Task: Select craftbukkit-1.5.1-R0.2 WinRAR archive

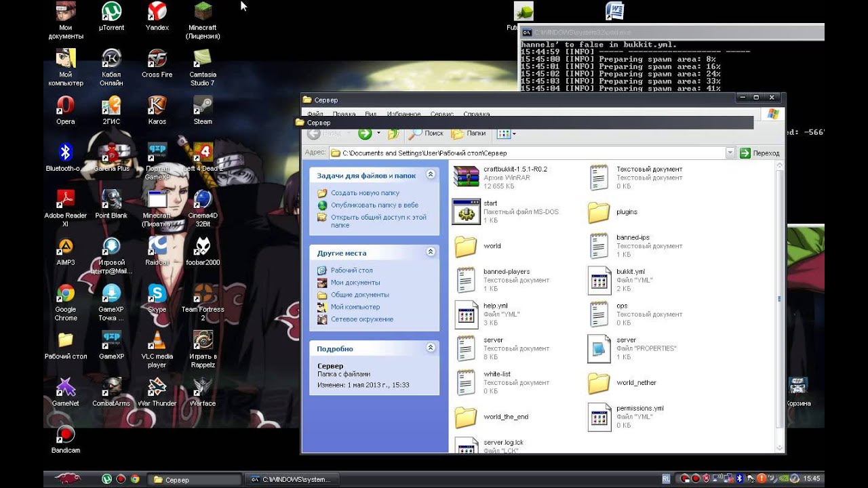Action: [501, 178]
